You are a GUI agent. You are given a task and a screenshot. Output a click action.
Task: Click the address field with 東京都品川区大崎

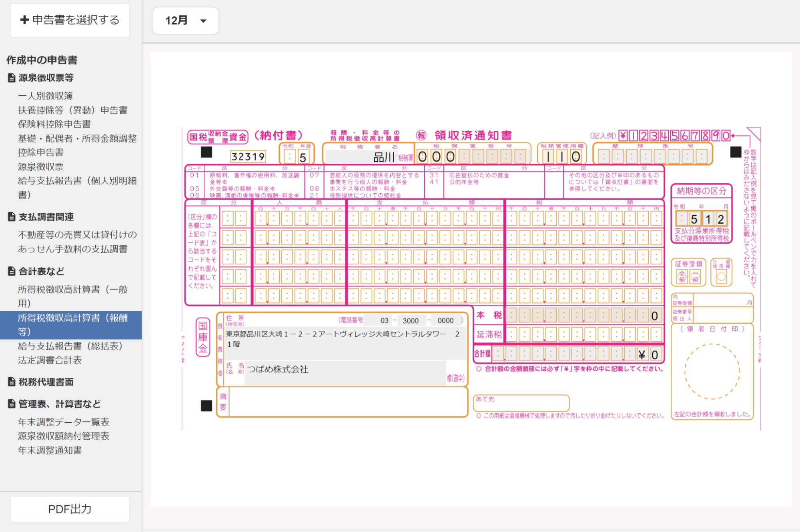345,344
